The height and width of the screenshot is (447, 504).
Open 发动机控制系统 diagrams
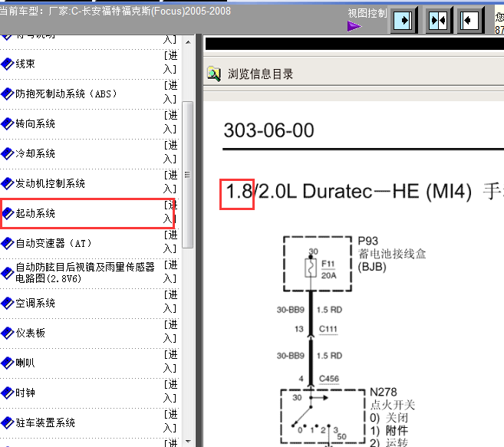[x=50, y=183]
